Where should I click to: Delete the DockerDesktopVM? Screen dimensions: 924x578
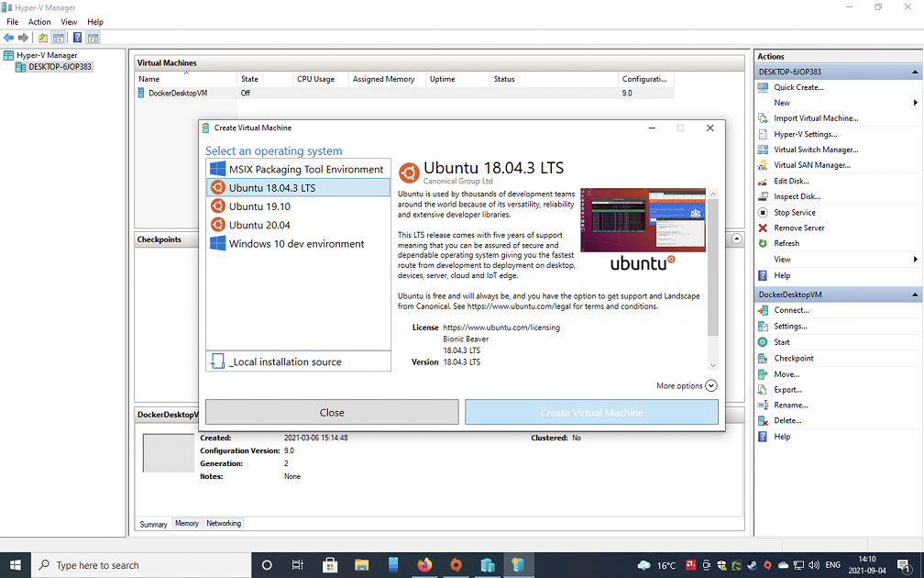click(787, 420)
